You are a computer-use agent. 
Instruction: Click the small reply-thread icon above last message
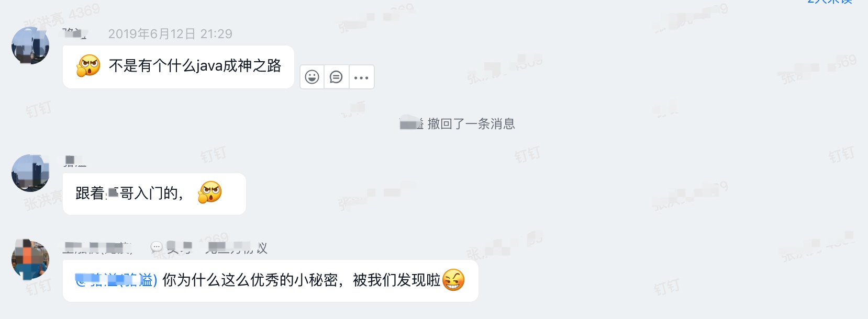[x=156, y=247]
